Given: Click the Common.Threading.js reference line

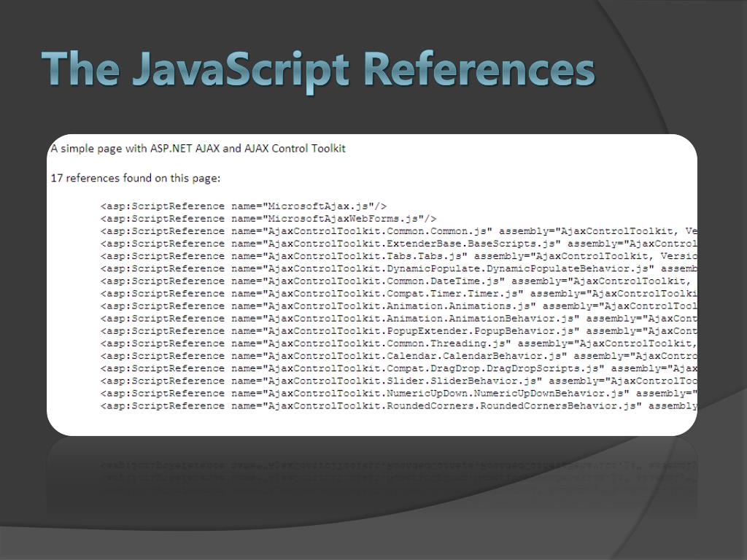Looking at the screenshot, I should (399, 343).
